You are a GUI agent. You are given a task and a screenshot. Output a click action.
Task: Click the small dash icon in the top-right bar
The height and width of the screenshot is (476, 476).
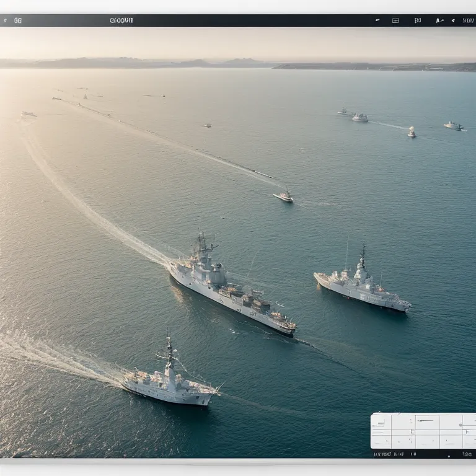(377, 20)
